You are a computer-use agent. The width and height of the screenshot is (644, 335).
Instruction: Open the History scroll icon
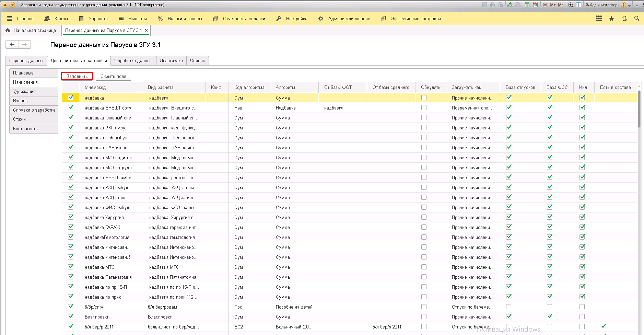[x=624, y=19]
